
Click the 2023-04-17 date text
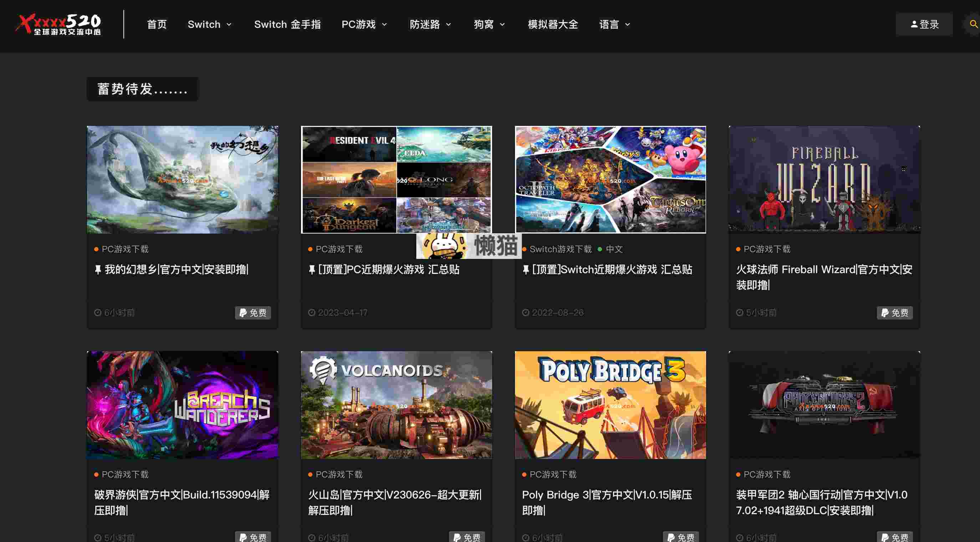click(343, 313)
